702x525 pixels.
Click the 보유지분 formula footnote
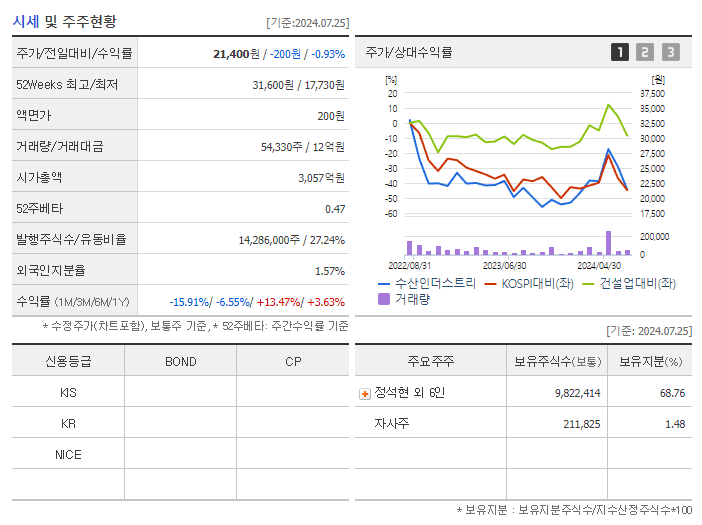[574, 510]
